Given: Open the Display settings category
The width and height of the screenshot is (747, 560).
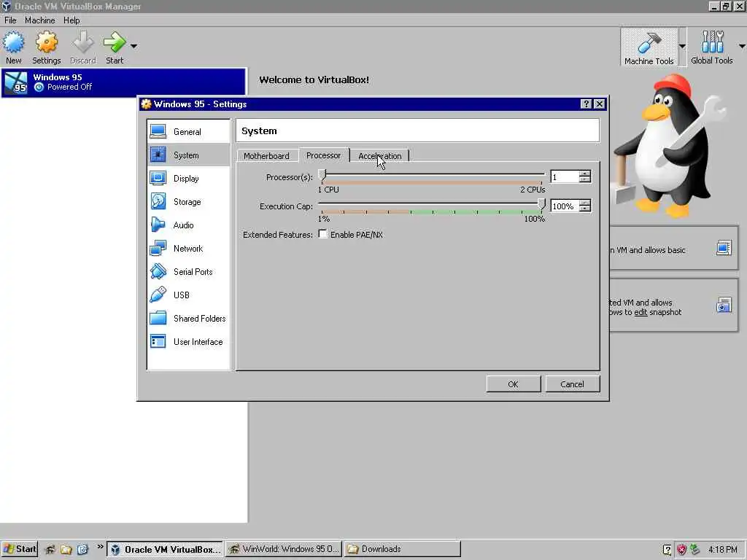Looking at the screenshot, I should click(189, 178).
